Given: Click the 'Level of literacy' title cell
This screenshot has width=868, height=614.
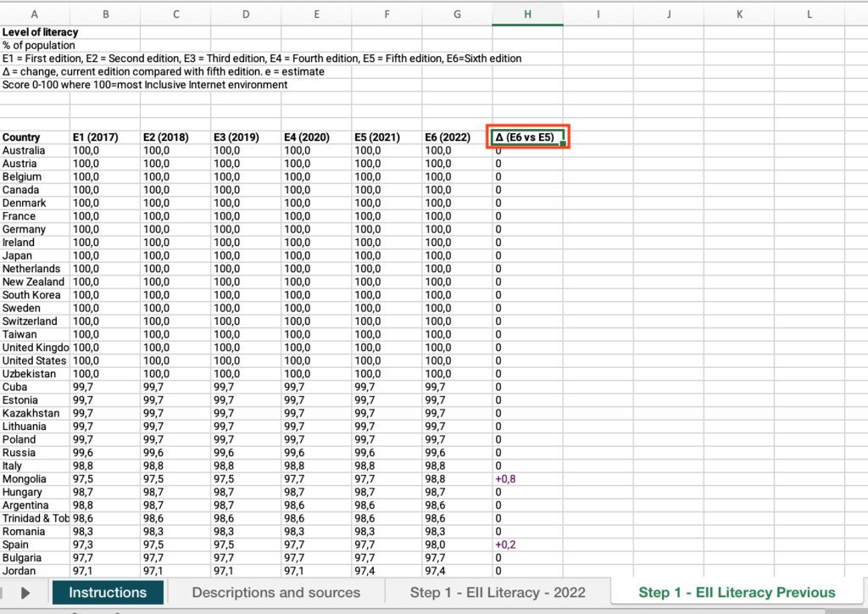Looking at the screenshot, I should (35, 32).
